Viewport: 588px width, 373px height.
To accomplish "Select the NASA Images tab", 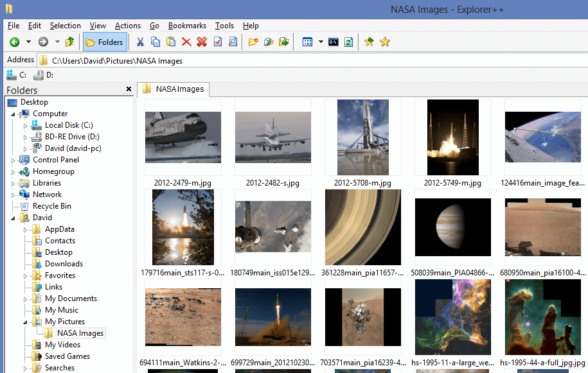I will pyautogui.click(x=174, y=89).
